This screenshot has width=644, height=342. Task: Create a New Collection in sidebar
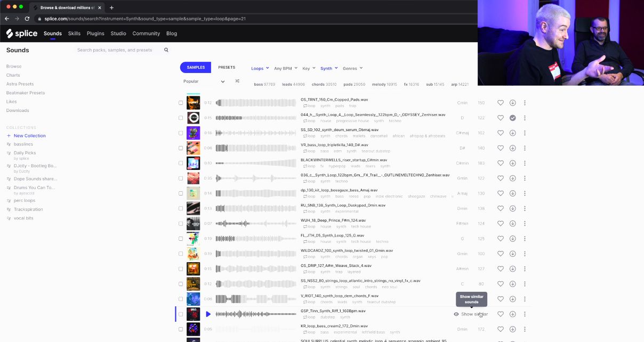click(29, 136)
